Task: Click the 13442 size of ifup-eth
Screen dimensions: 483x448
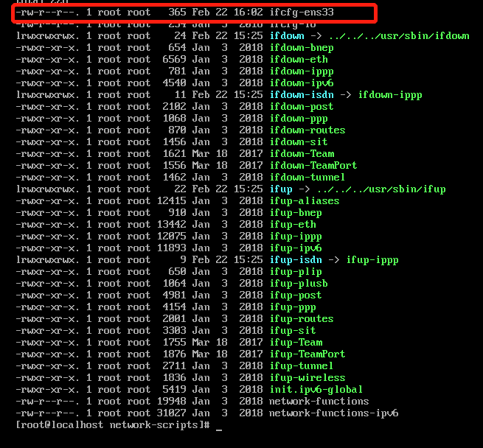Action: pos(172,225)
